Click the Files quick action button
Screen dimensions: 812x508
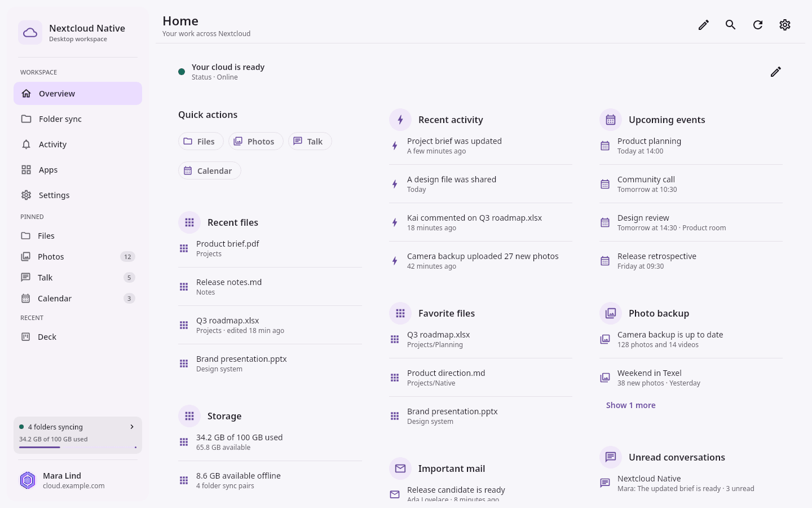tap(201, 141)
